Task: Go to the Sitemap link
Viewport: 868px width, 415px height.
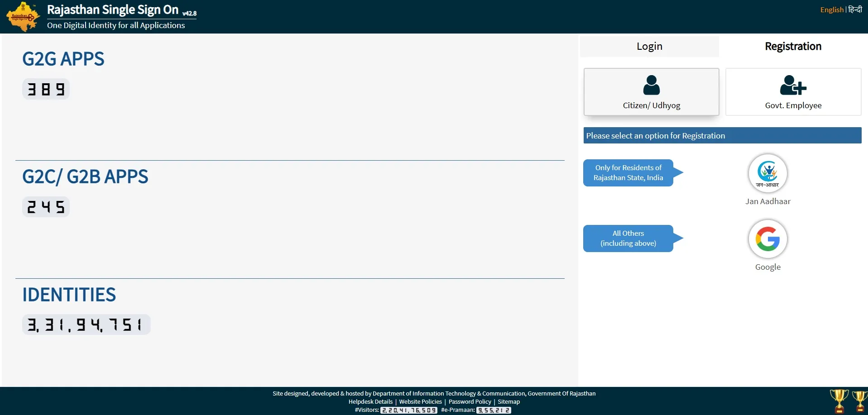Action: tap(508, 402)
